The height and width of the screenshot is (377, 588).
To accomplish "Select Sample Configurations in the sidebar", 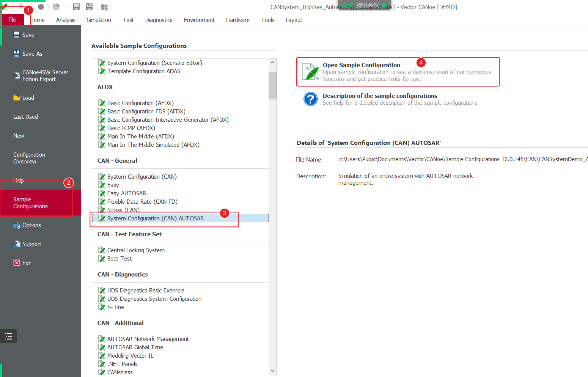I will pyautogui.click(x=41, y=203).
